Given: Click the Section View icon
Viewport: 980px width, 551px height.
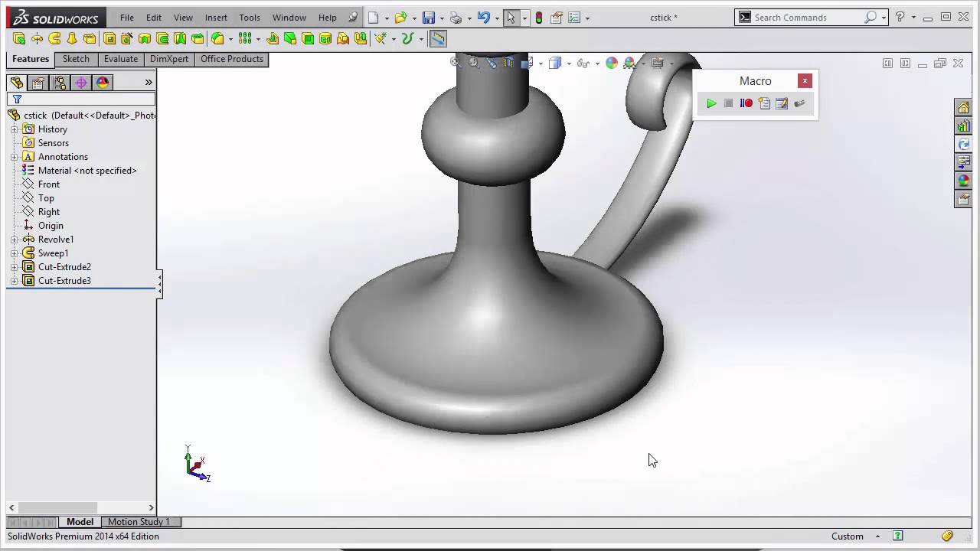Looking at the screenshot, I should (509, 63).
